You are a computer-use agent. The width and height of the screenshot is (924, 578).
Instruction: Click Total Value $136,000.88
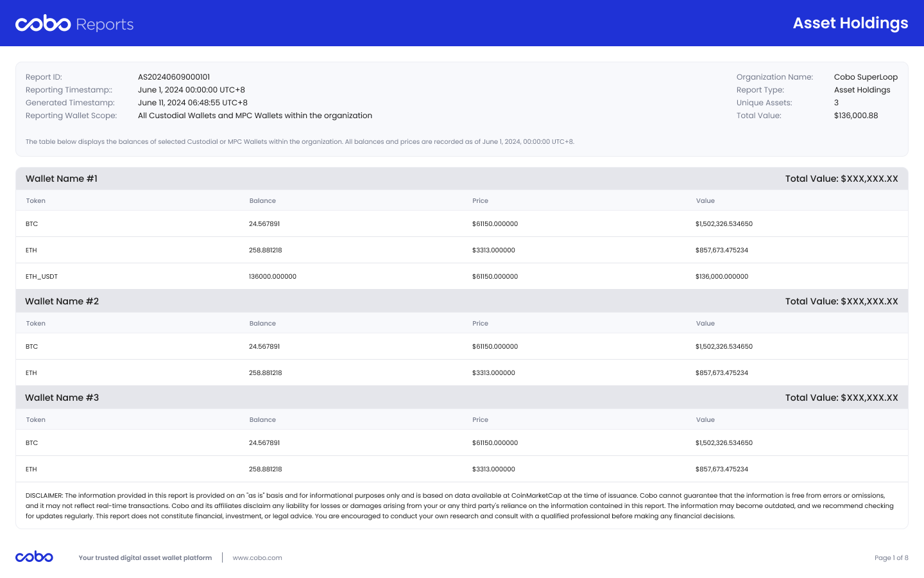click(856, 116)
